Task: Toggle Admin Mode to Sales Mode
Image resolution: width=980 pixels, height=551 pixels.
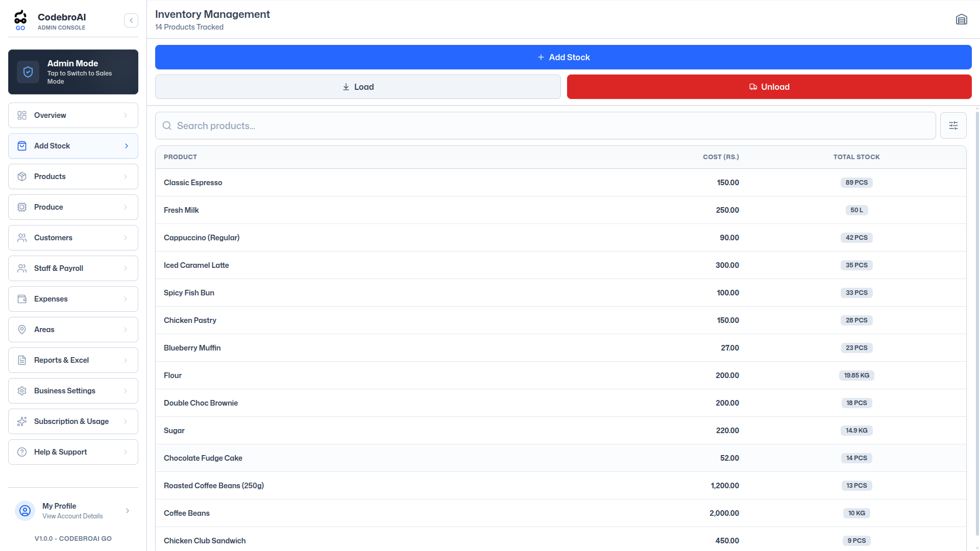Action: click(x=73, y=72)
